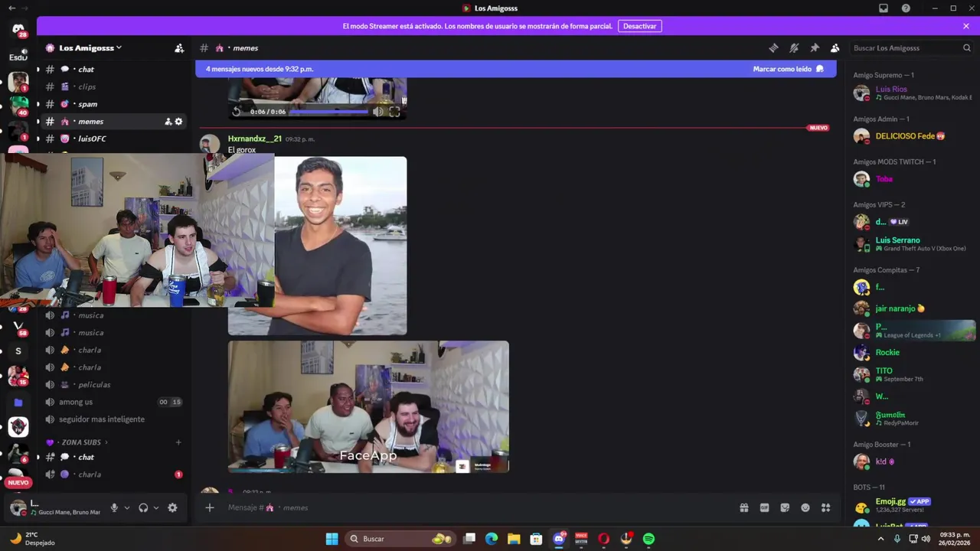The height and width of the screenshot is (551, 980).
Task: Open the luisOFC text channel
Action: tap(113, 139)
